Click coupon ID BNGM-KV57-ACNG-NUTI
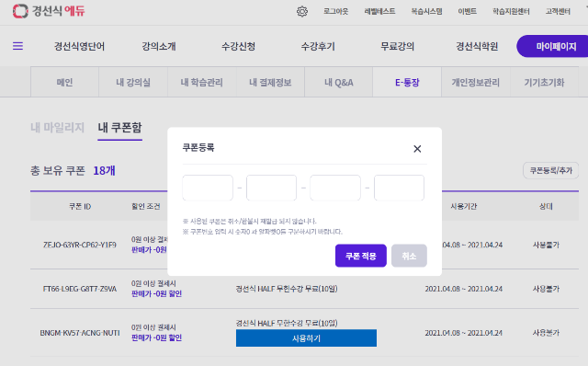Screen dimensions: 588x366 click(x=80, y=333)
